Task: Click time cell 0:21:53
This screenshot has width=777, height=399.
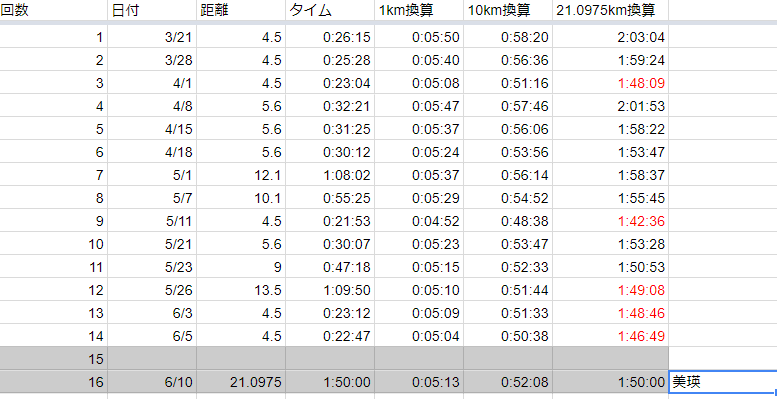Action: pos(330,221)
